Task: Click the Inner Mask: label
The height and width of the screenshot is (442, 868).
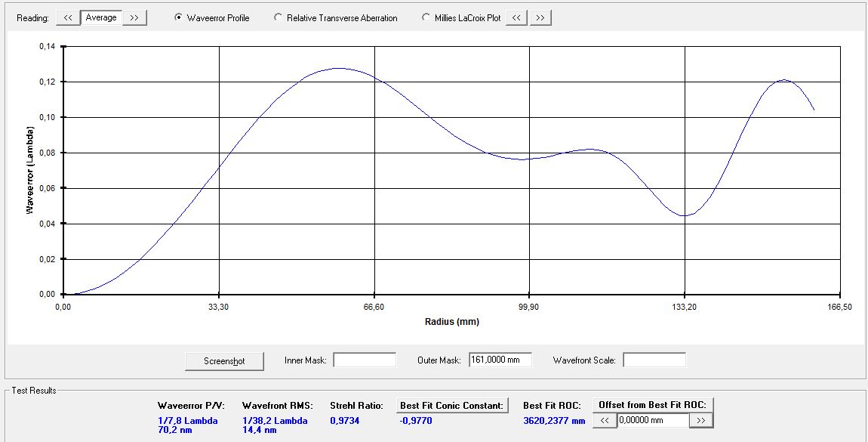Action: tap(306, 360)
